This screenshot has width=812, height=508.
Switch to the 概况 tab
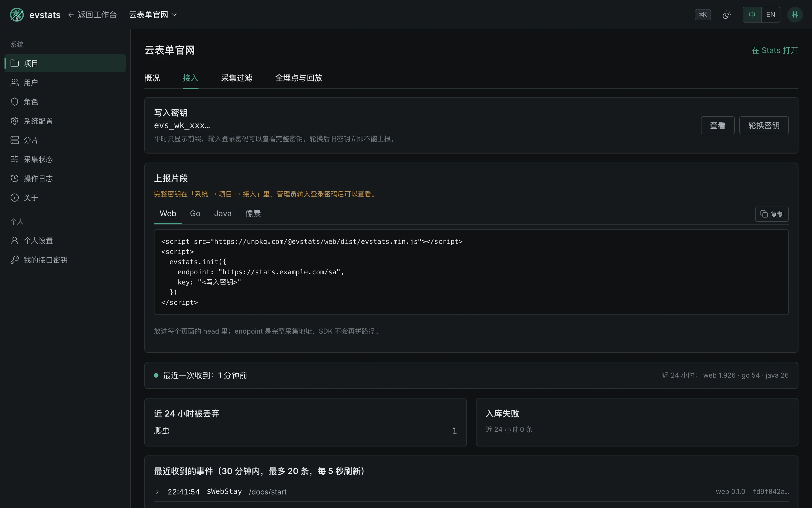(152, 78)
